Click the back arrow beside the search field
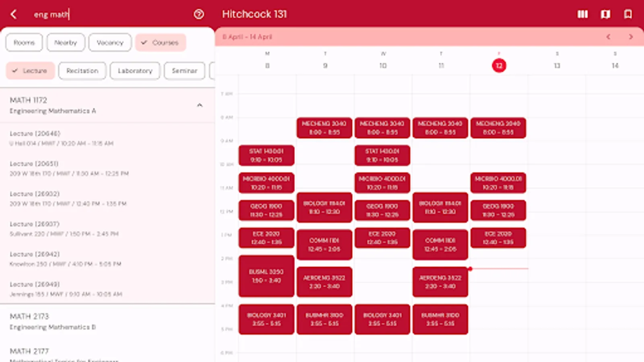 [14, 14]
